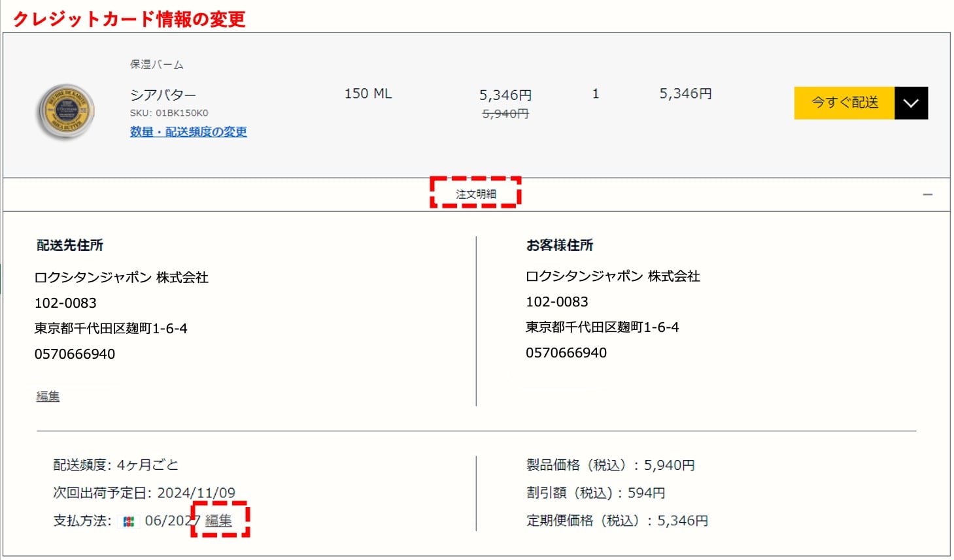This screenshot has width=954, height=560.
Task: Edit the shipping address via 編集 under 配送先住所
Action: (48, 396)
